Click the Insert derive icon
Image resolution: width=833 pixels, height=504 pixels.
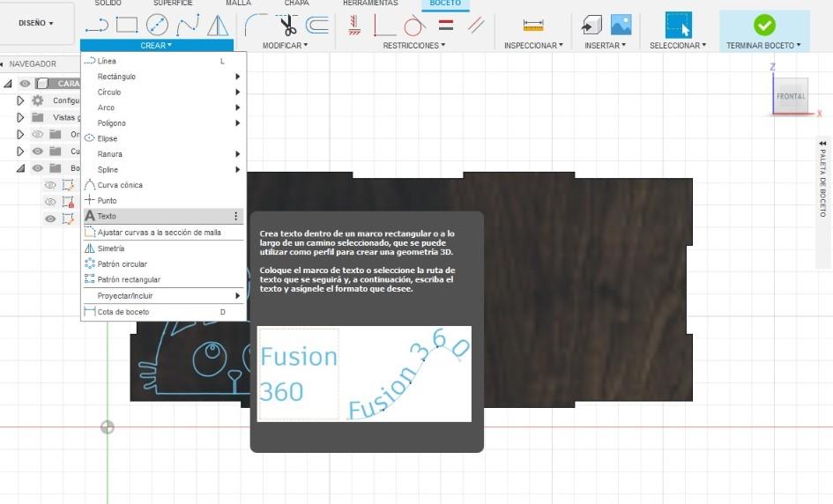coord(591,25)
